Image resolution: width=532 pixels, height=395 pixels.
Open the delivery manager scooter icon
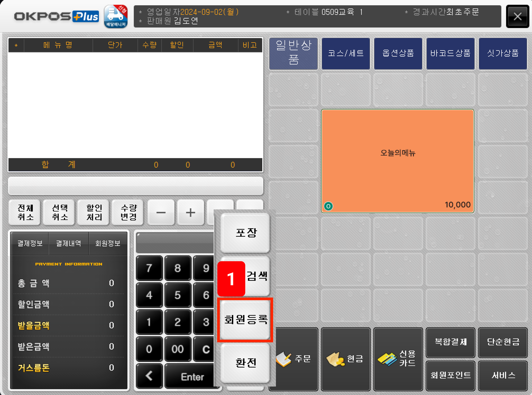[116, 16]
